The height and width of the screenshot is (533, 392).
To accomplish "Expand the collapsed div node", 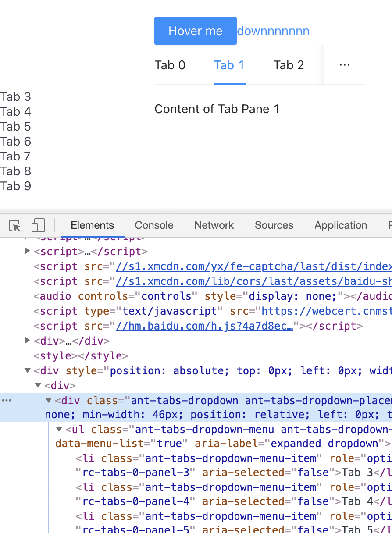I will click(28, 340).
